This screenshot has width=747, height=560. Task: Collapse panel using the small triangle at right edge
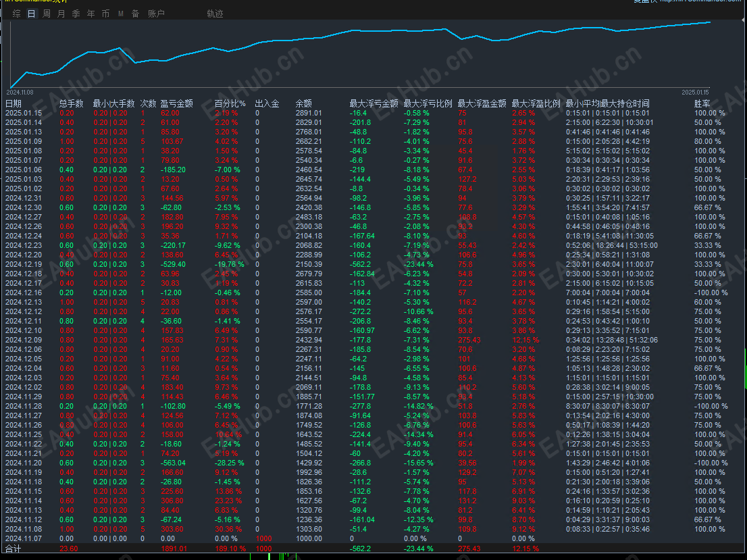point(742,20)
